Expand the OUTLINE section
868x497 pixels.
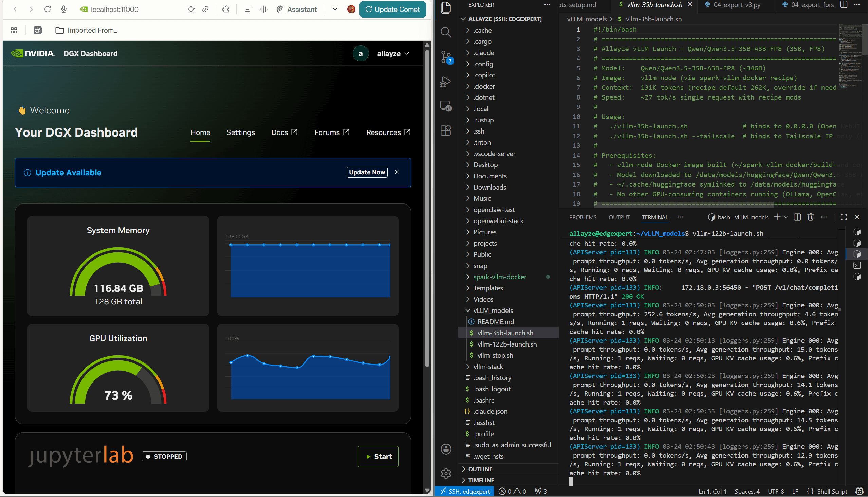pos(508,469)
